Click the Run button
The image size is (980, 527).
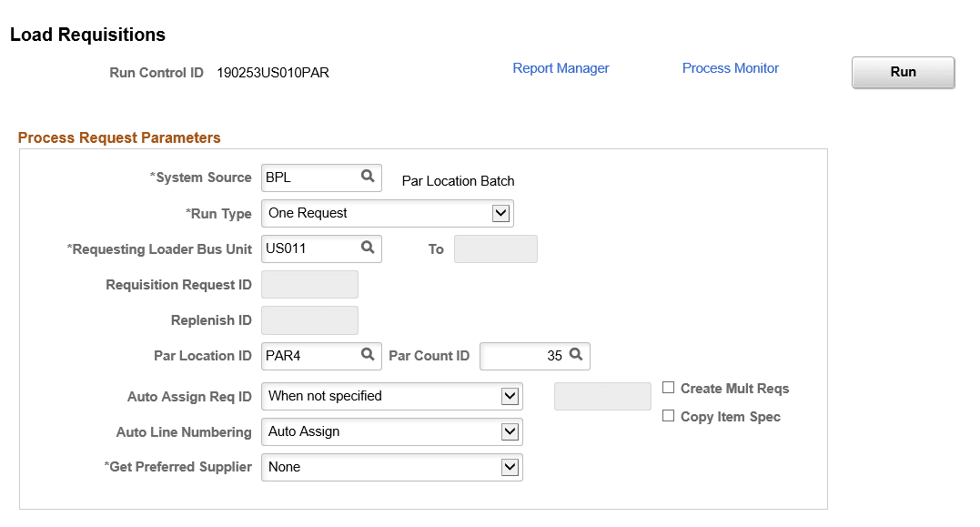click(902, 72)
